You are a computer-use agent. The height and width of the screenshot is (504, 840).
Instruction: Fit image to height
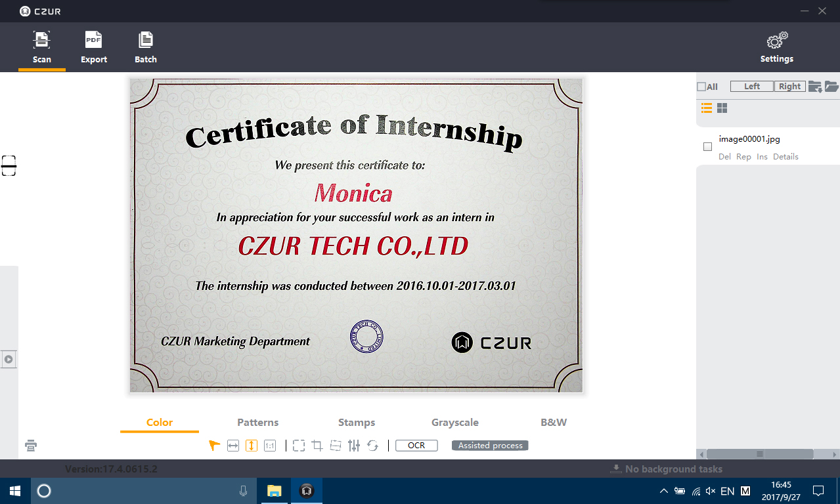252,446
